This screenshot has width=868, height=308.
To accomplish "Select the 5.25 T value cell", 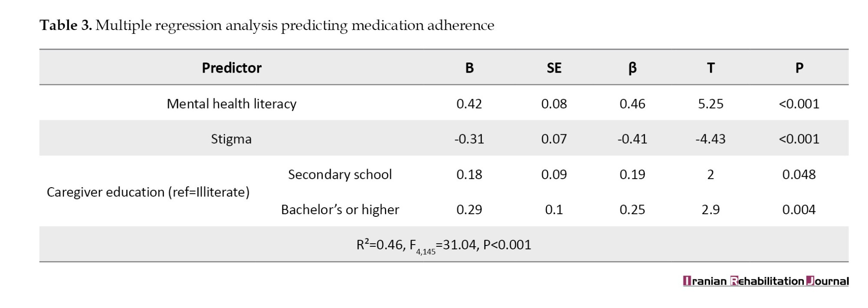I will click(710, 104).
